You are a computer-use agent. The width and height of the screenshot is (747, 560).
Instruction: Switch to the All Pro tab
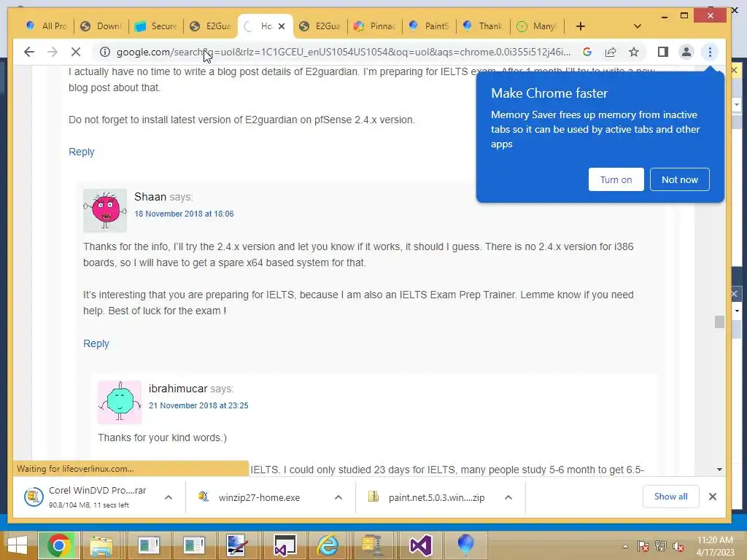pyautogui.click(x=47, y=26)
